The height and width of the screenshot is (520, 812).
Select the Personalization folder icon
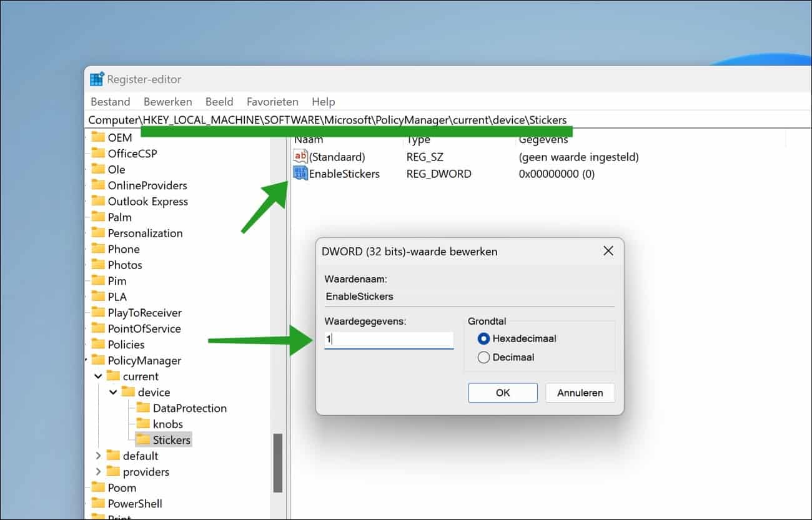pyautogui.click(x=98, y=233)
